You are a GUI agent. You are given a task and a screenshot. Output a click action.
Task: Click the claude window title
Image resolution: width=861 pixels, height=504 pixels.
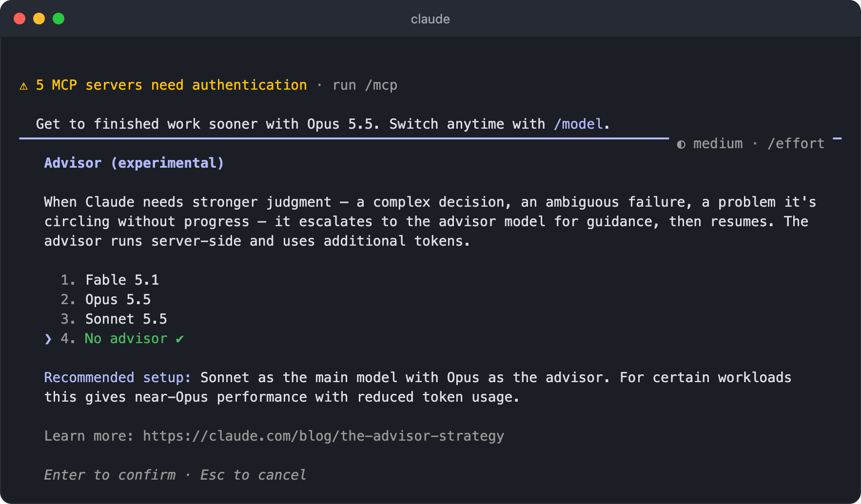click(x=430, y=19)
